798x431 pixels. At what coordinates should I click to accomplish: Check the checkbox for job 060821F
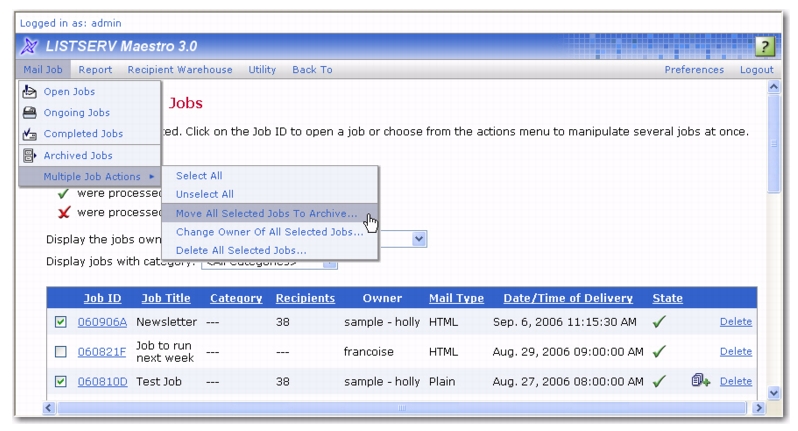click(61, 352)
